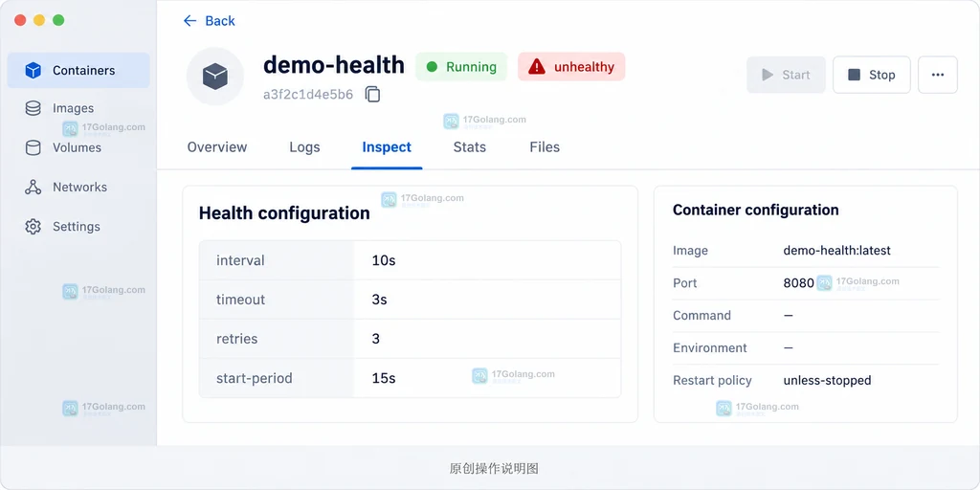This screenshot has height=490, width=980.
Task: Click the demo-health container title
Action: click(x=334, y=65)
